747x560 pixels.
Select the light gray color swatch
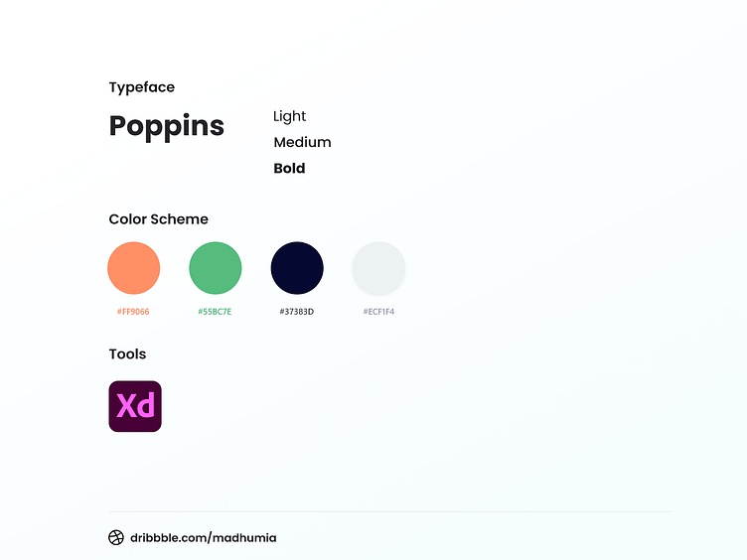coord(378,268)
